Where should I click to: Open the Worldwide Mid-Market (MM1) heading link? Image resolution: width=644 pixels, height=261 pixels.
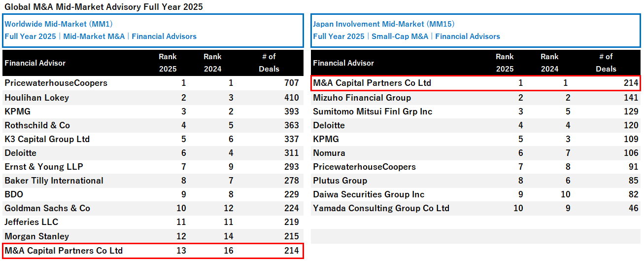pyautogui.click(x=59, y=24)
